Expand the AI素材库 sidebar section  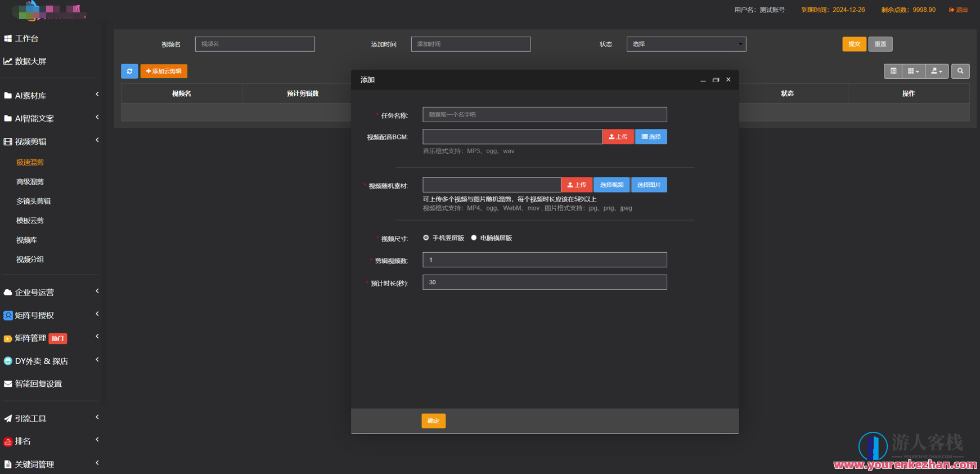[x=51, y=96]
